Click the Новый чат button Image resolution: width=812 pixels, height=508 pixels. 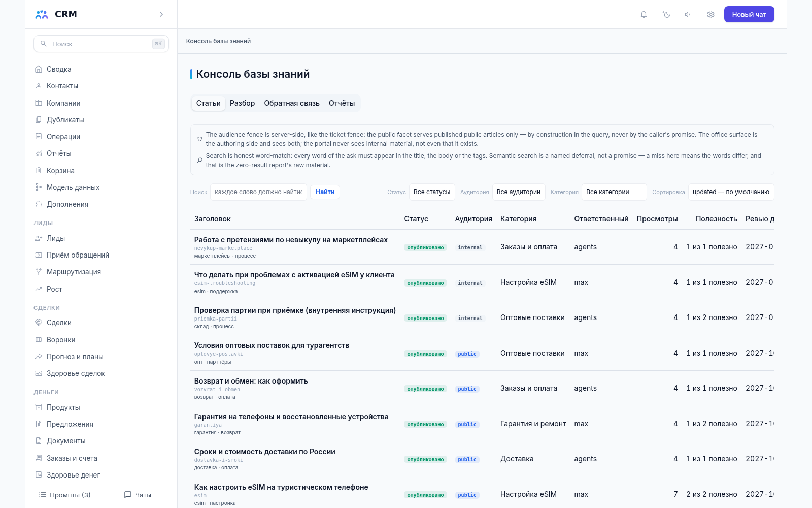click(x=749, y=14)
